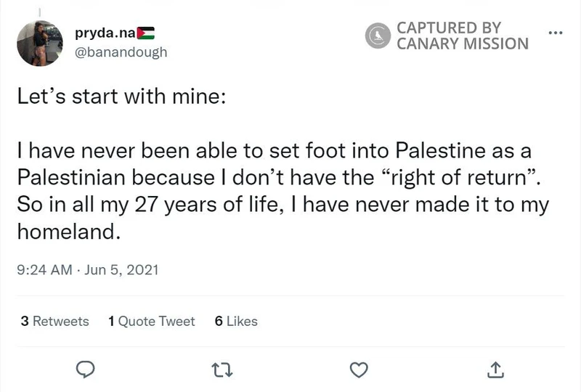Like the tweet with the heart icon
This screenshot has height=392, width=581.
pyautogui.click(x=358, y=370)
